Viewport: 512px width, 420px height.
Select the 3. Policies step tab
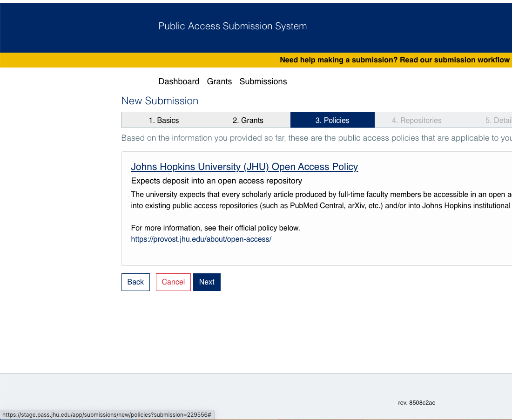coord(332,120)
